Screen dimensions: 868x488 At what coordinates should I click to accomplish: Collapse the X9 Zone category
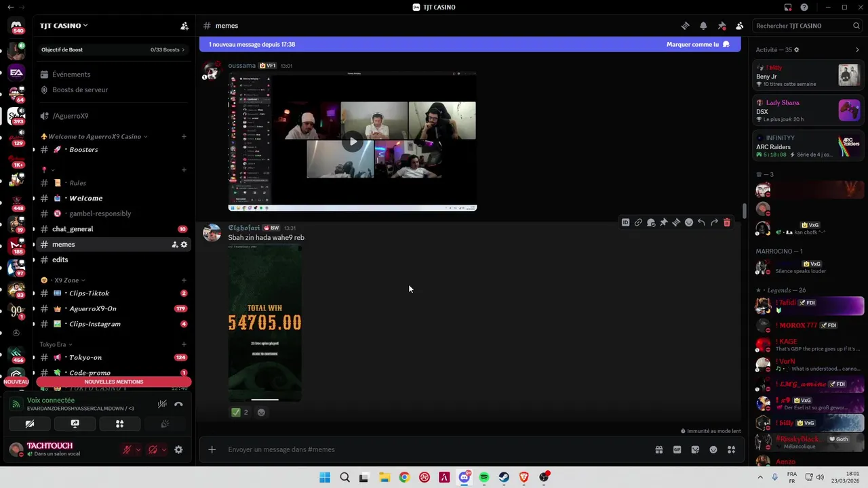(x=62, y=280)
